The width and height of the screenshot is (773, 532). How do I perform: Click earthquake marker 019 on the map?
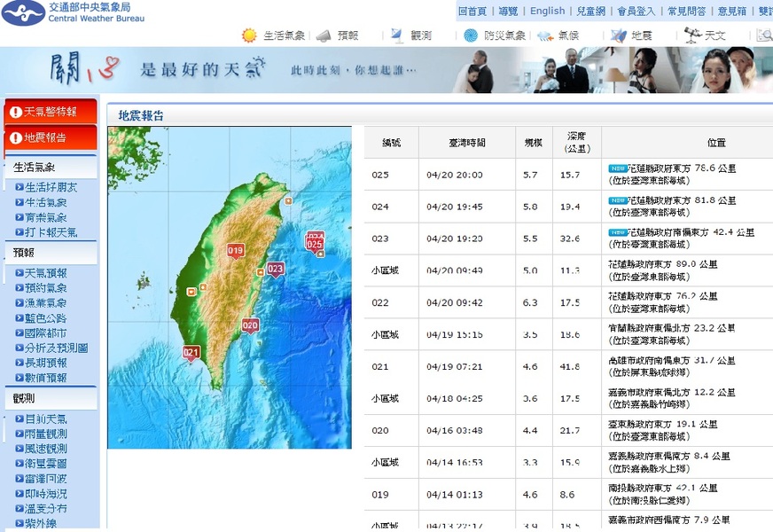[x=235, y=251]
